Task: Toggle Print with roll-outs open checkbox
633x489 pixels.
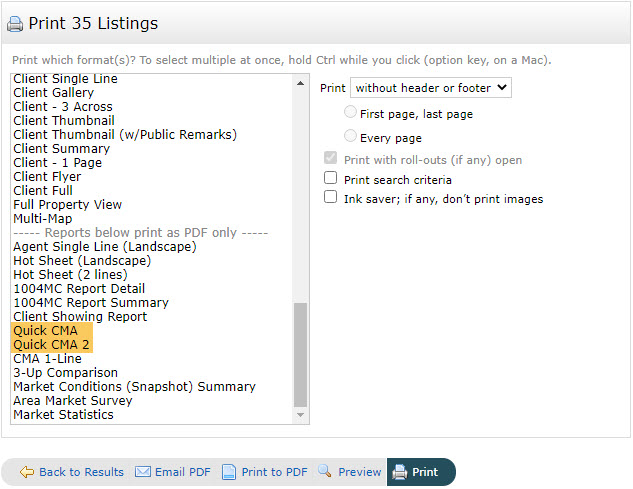Action: coord(331,159)
